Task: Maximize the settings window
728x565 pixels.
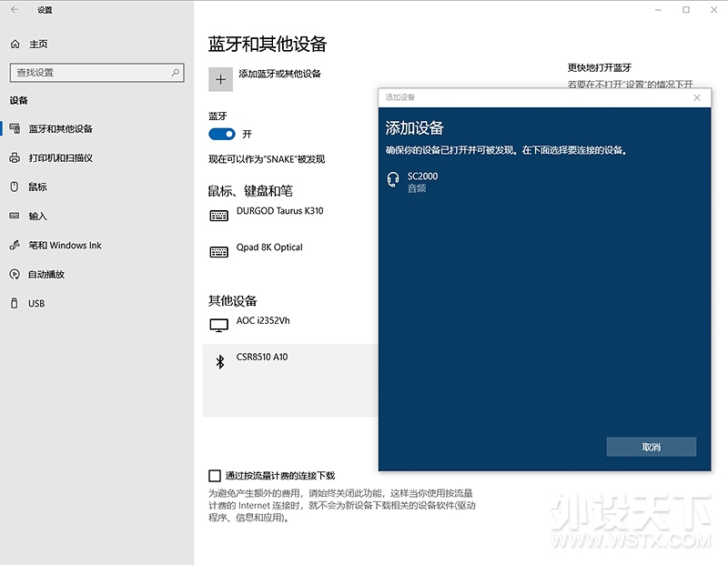Action: click(686, 10)
